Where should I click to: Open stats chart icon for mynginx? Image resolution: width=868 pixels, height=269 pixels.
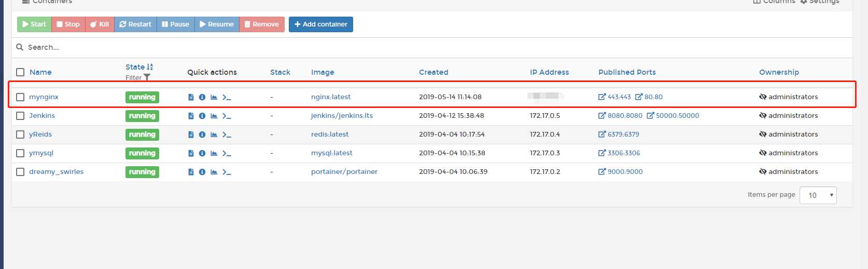214,97
